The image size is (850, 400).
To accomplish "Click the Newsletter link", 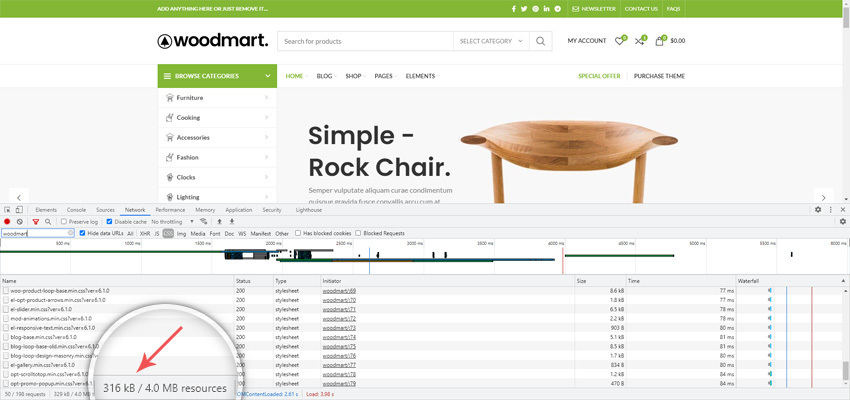I will [x=594, y=9].
